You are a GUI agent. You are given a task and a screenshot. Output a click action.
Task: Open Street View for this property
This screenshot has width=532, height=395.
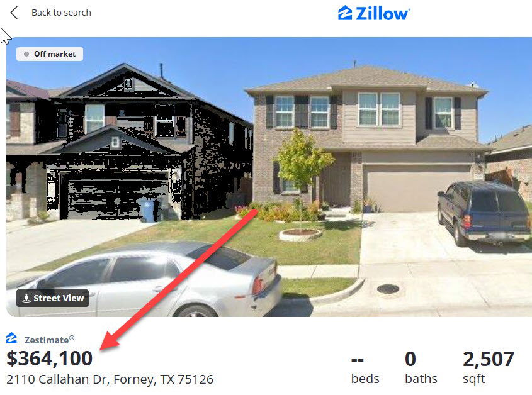pyautogui.click(x=53, y=298)
